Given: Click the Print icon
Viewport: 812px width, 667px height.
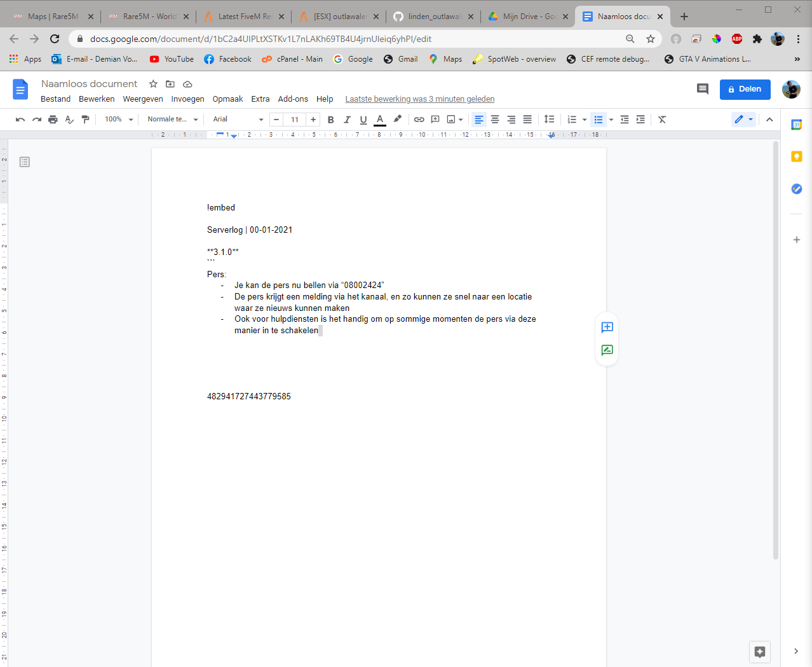Looking at the screenshot, I should pos(53,120).
